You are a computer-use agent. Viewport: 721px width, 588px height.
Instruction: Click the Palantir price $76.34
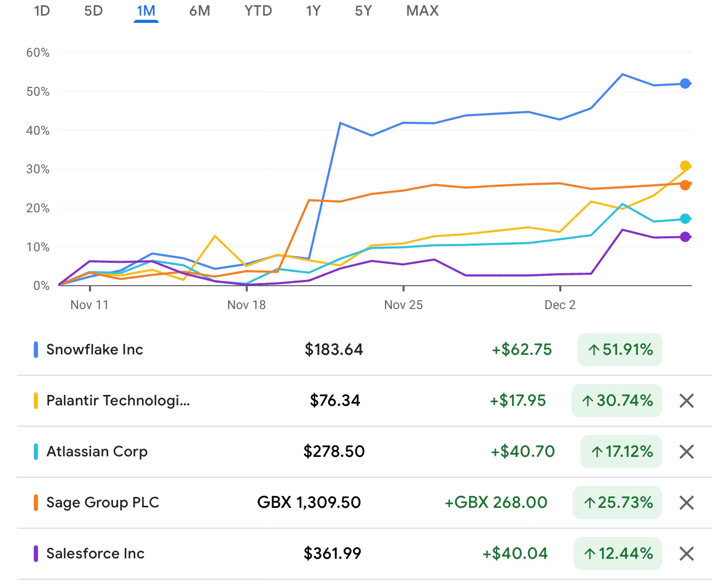(335, 401)
